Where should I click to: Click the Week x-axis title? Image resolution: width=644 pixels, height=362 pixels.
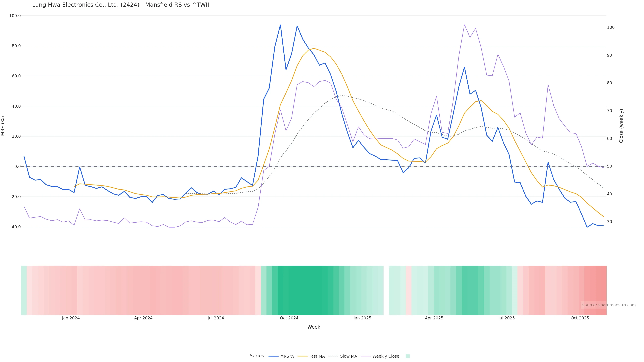pyautogui.click(x=313, y=327)
